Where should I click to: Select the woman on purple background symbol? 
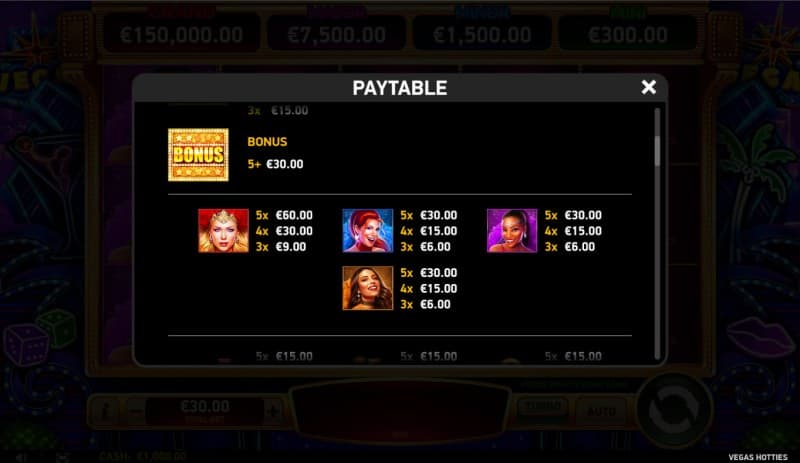point(512,231)
